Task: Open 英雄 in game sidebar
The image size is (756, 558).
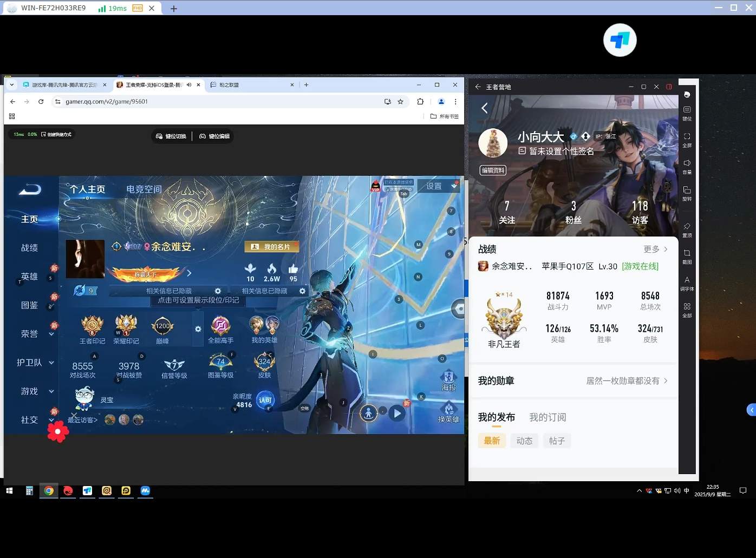Action: tap(29, 277)
